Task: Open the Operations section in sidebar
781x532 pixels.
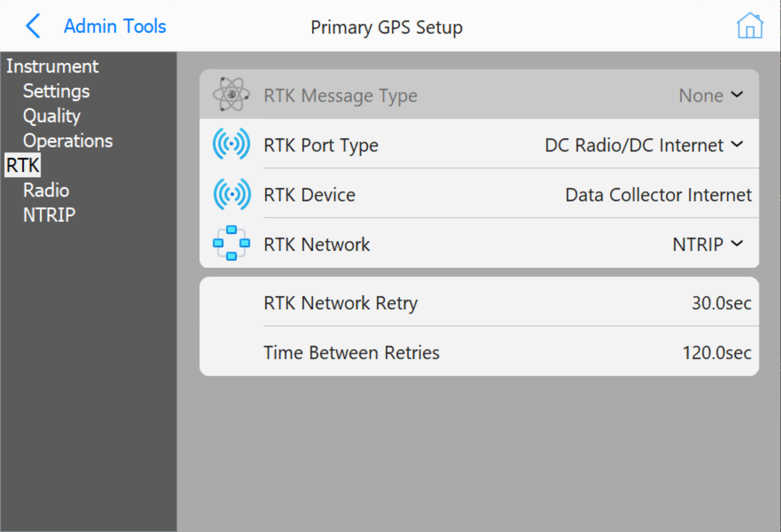Action: 68,141
